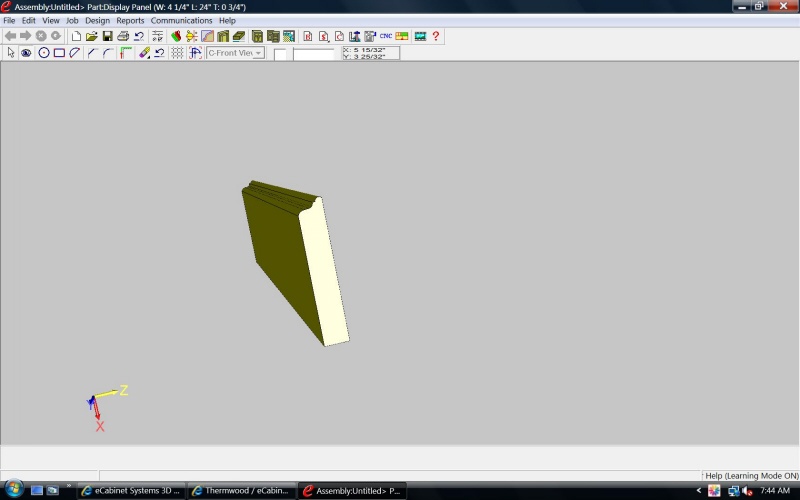The image size is (800, 500).
Task: Click the zoom extents frame icon
Action: coord(195,53)
